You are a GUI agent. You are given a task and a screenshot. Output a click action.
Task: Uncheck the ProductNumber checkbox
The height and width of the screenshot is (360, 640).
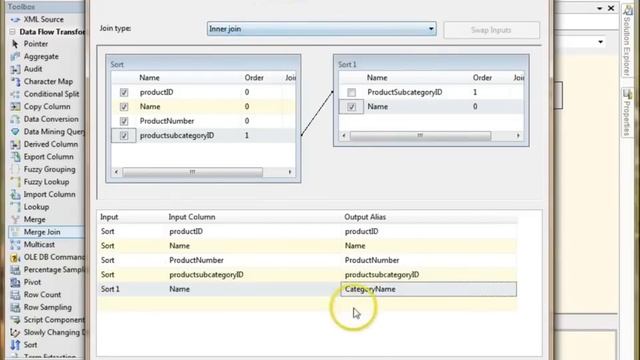tap(124, 121)
